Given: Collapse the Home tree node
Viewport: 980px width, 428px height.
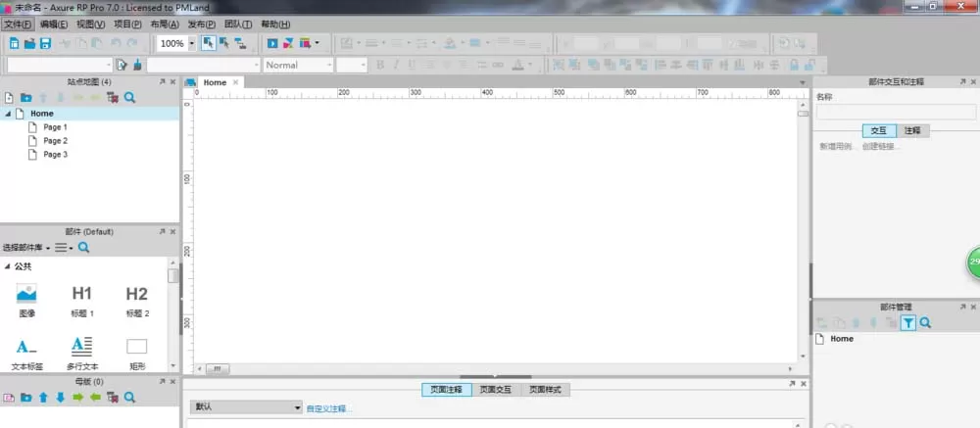Looking at the screenshot, I should pos(8,114).
